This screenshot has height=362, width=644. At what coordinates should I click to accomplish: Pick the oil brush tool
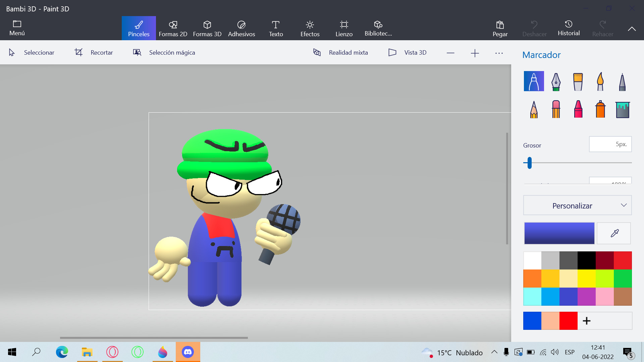click(x=578, y=81)
